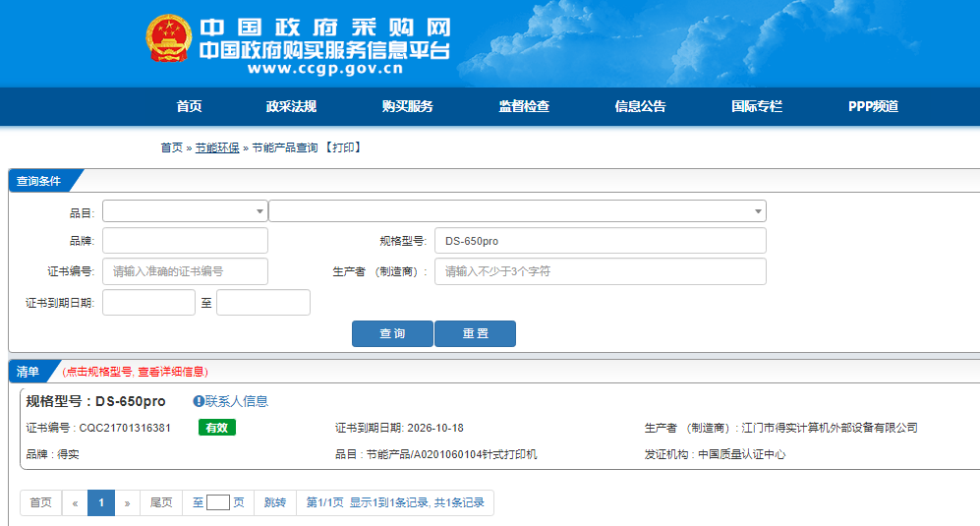Click the 【打印】 print link
Viewport: 980px width, 526px height.
click(342, 147)
